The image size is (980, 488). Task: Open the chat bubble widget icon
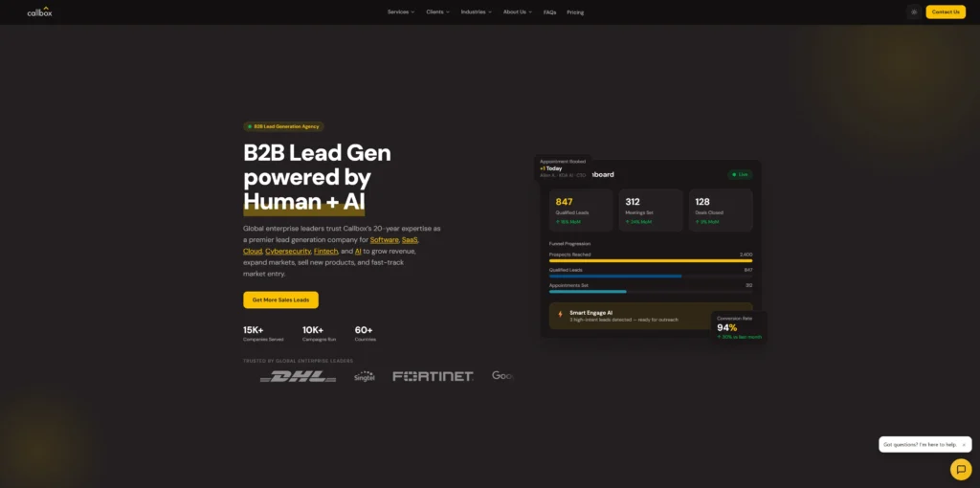click(x=961, y=469)
